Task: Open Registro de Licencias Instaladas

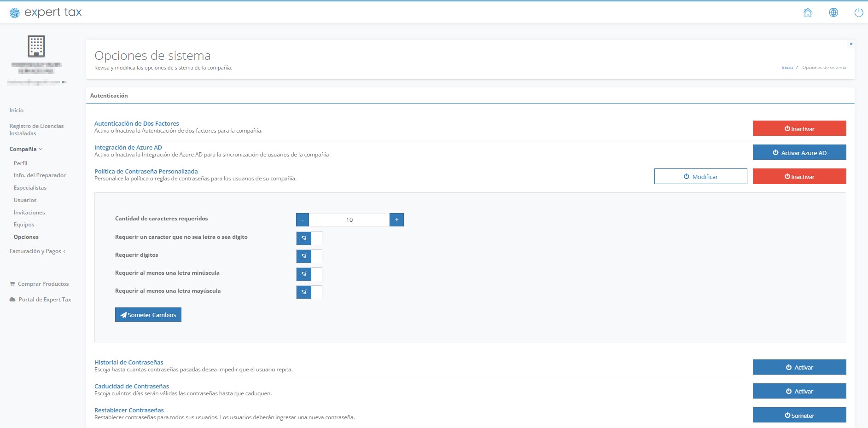Action: click(x=37, y=130)
